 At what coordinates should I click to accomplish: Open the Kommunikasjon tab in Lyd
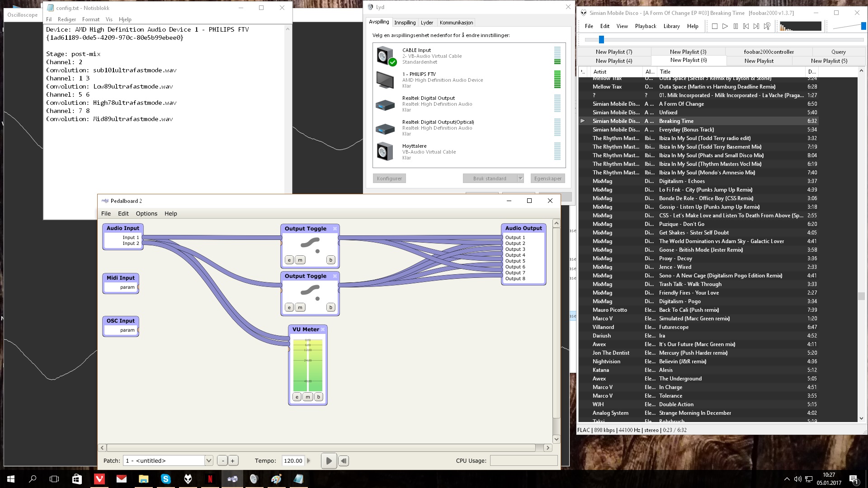tap(456, 23)
